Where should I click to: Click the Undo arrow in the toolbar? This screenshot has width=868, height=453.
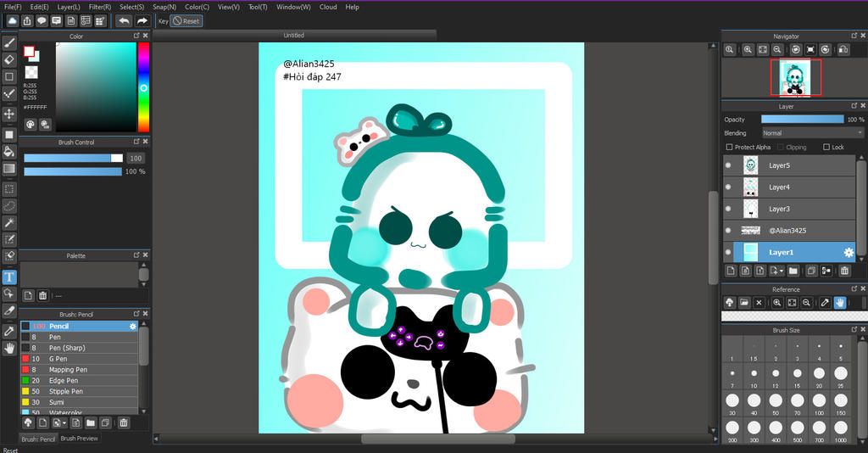coord(125,20)
